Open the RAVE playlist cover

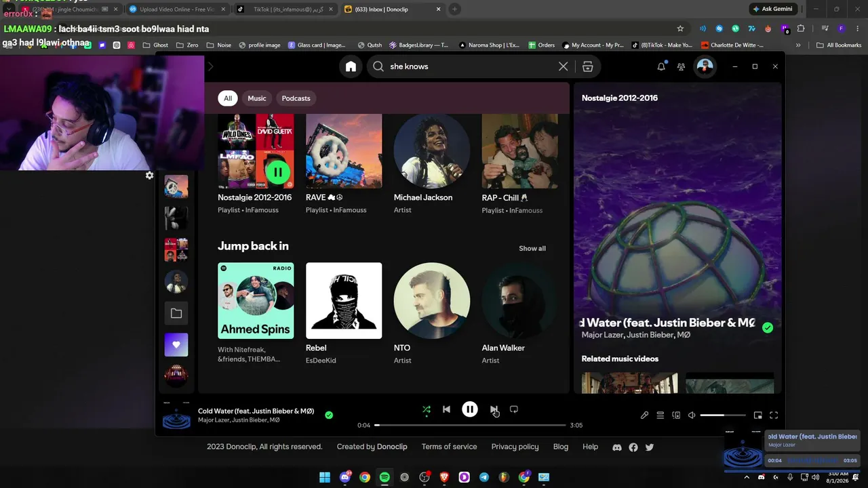[344, 150]
